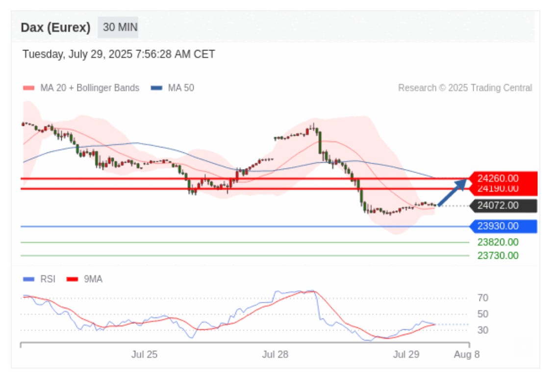Click the Research © 2025 Trading Central credit
This screenshot has height=392, width=556.
coord(465,88)
